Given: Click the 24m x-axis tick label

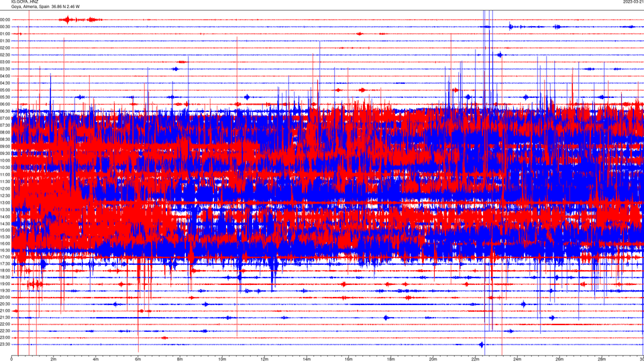Looking at the screenshot, I should 517,359.
